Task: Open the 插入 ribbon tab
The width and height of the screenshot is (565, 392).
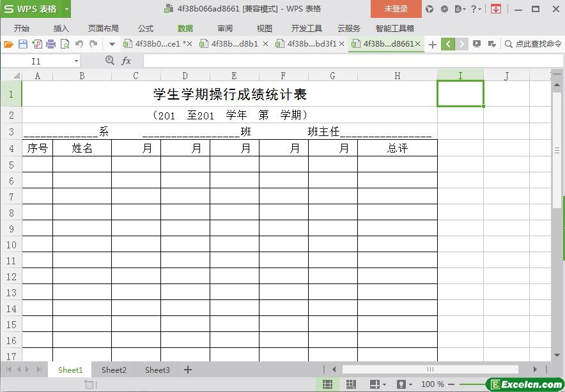Action: 61,28
